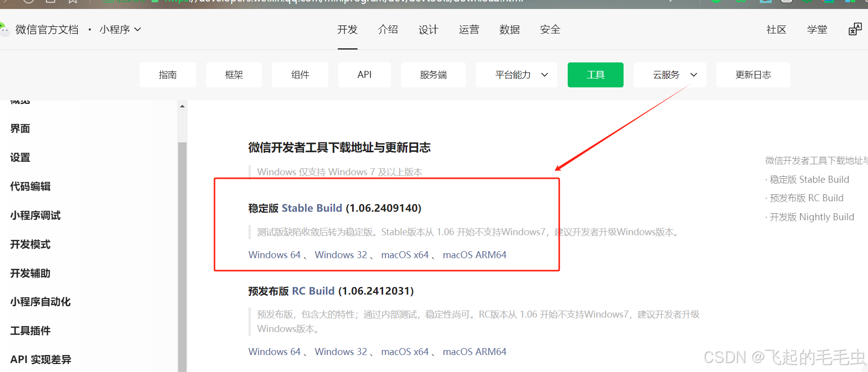Open 设置 in the sidebar
The height and width of the screenshot is (372, 868).
coord(20,157)
